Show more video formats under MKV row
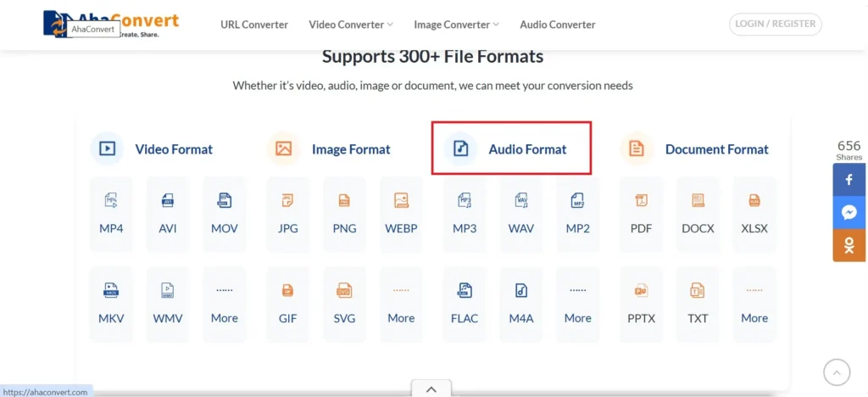Viewport: 868px width, 397px height. (x=225, y=303)
